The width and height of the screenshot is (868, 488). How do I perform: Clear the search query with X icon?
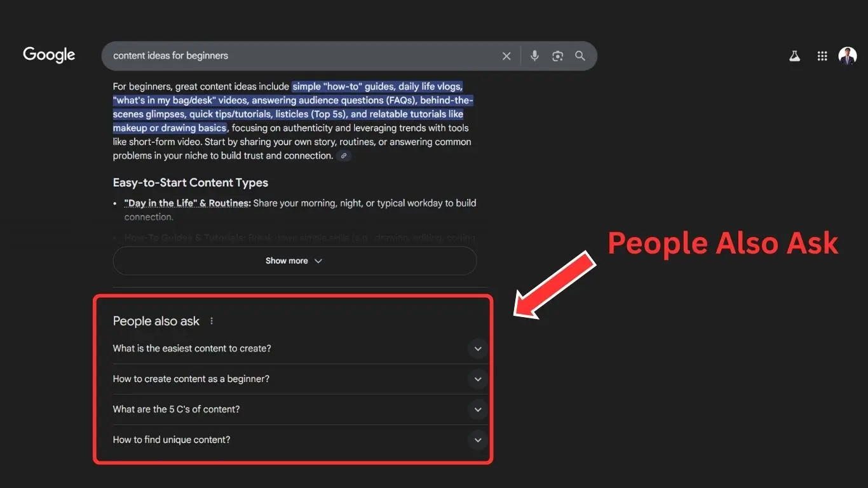click(506, 56)
